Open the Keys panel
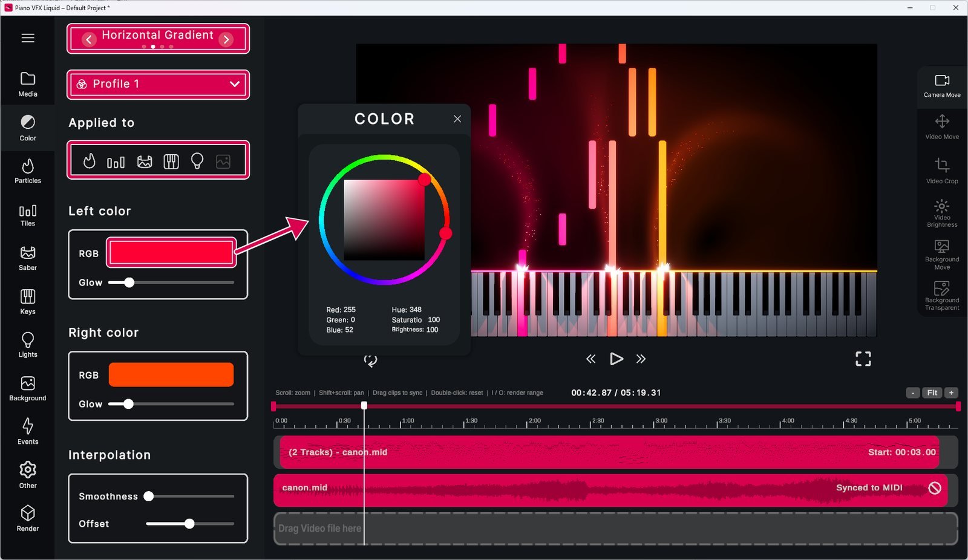 pyautogui.click(x=28, y=302)
